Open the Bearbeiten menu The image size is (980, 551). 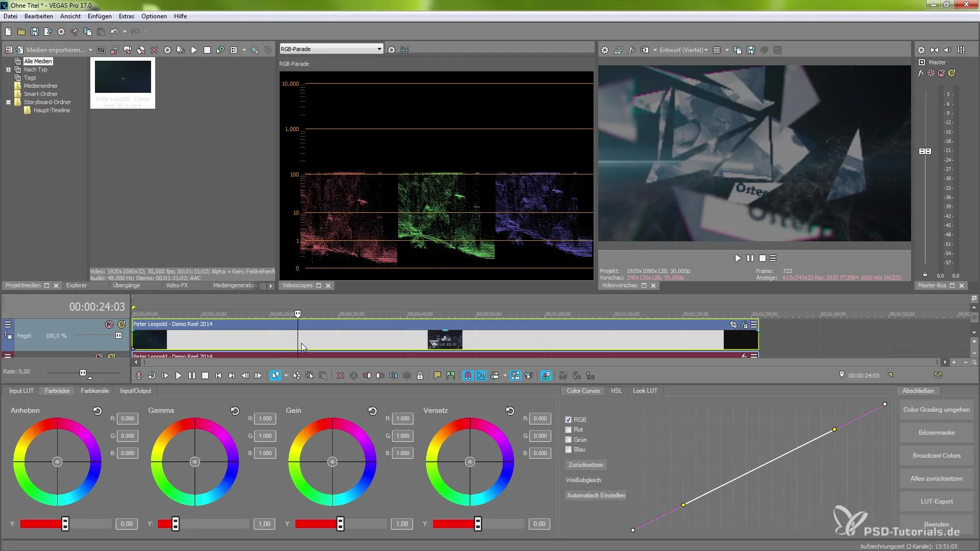[38, 16]
